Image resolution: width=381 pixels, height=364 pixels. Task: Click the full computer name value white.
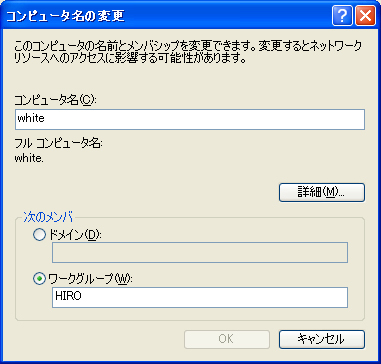tap(29, 159)
